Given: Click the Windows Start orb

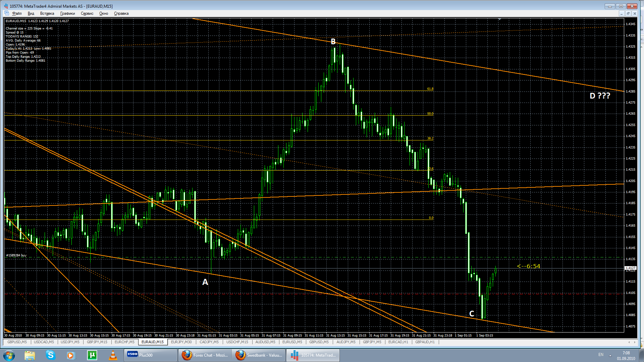Looking at the screenshot, I should 9,355.
